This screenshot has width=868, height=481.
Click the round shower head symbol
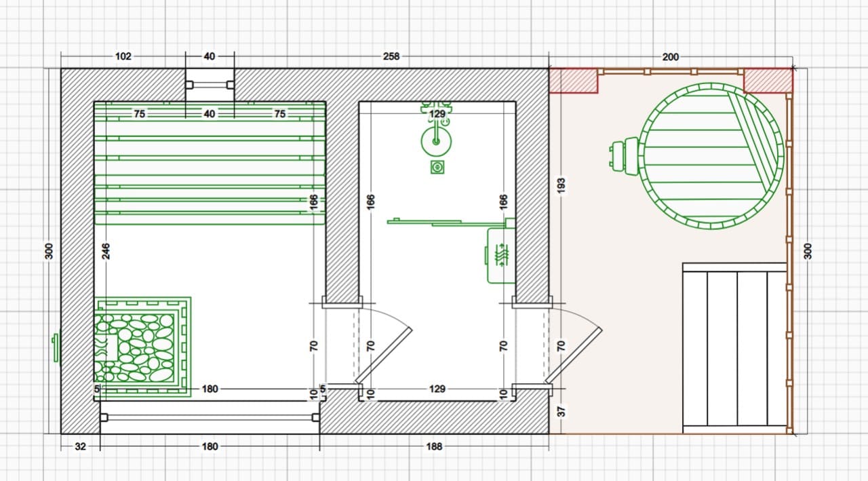click(436, 142)
